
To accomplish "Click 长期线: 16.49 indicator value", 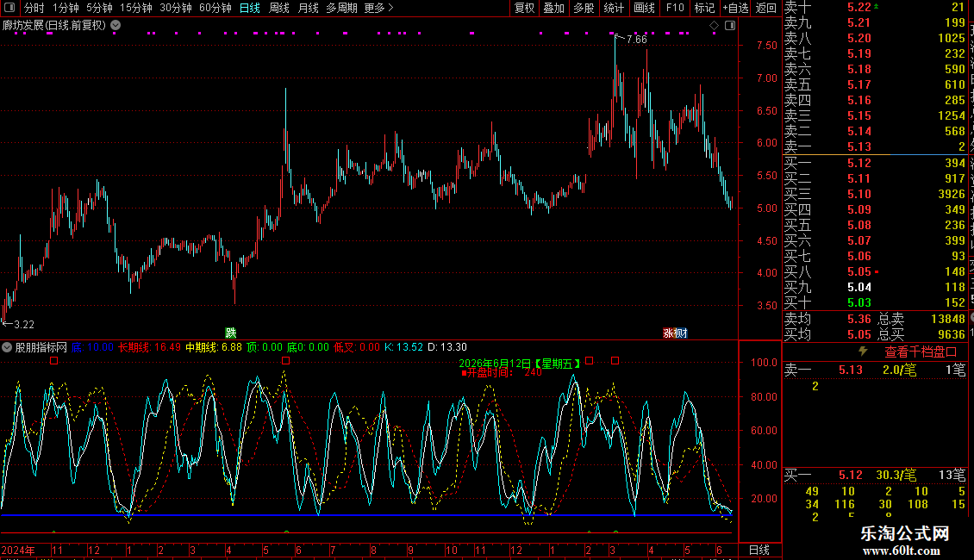I will point(149,348).
